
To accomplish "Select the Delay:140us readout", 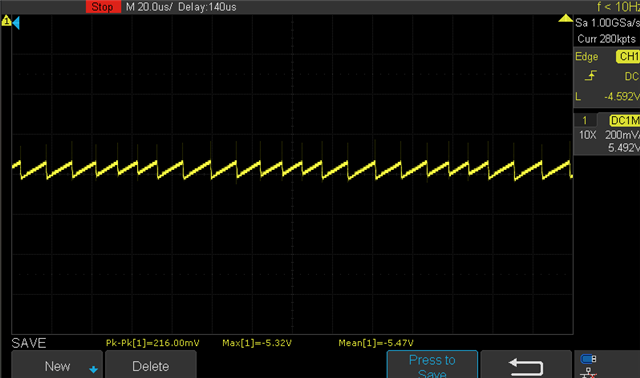I will 207,7.
